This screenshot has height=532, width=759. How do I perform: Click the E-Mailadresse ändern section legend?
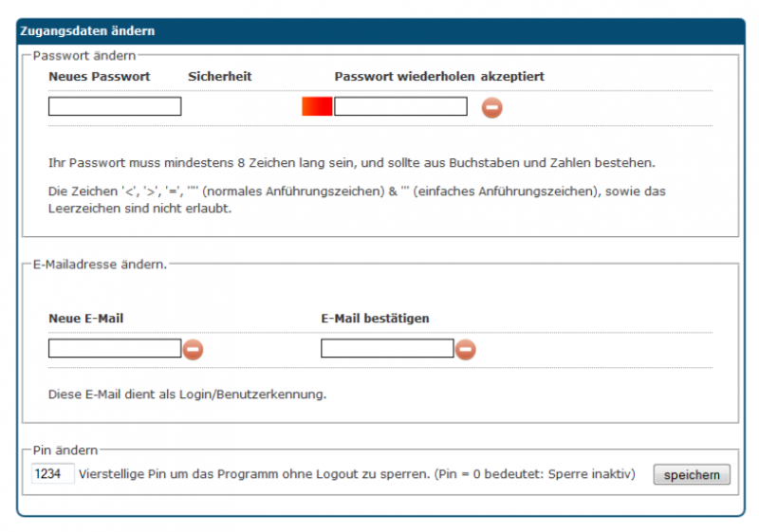point(100,264)
